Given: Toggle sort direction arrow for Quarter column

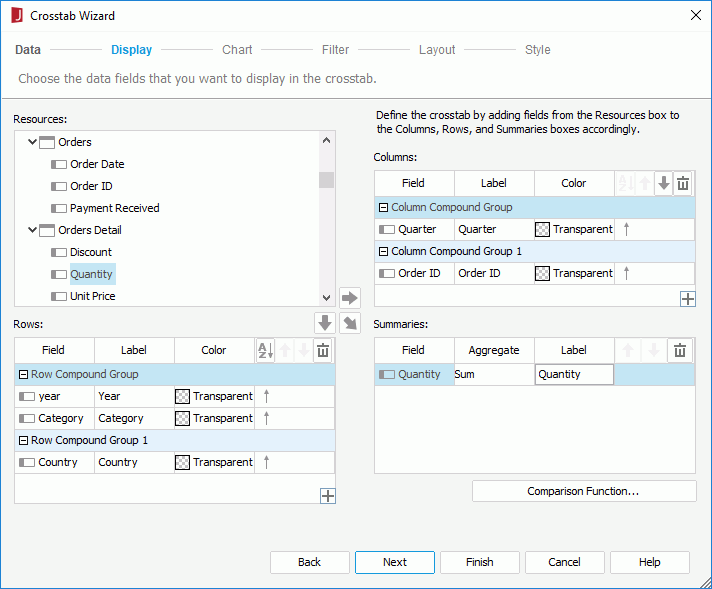Looking at the screenshot, I should 627,229.
